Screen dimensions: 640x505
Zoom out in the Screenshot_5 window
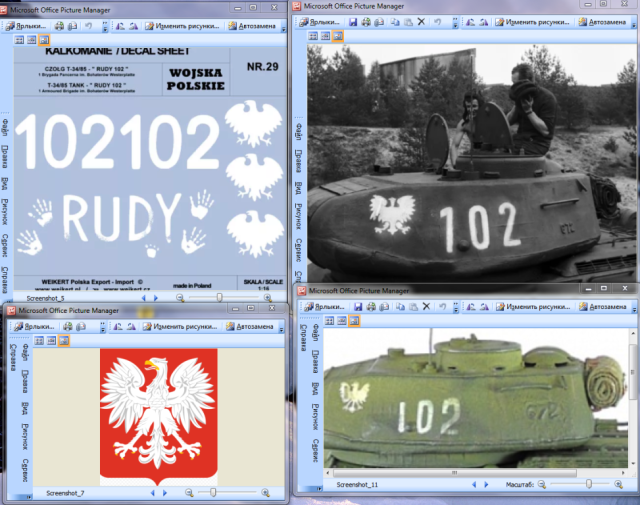180,298
